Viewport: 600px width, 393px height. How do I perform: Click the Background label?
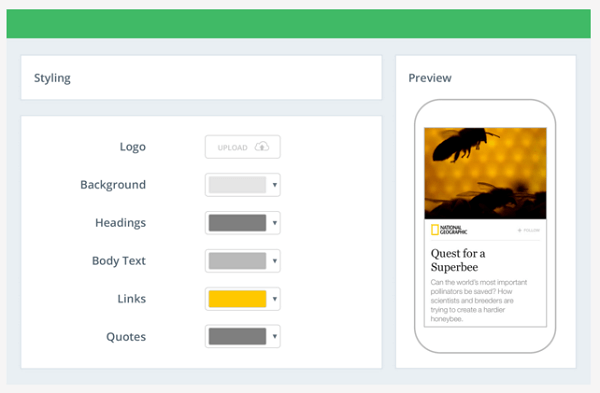coord(113,185)
